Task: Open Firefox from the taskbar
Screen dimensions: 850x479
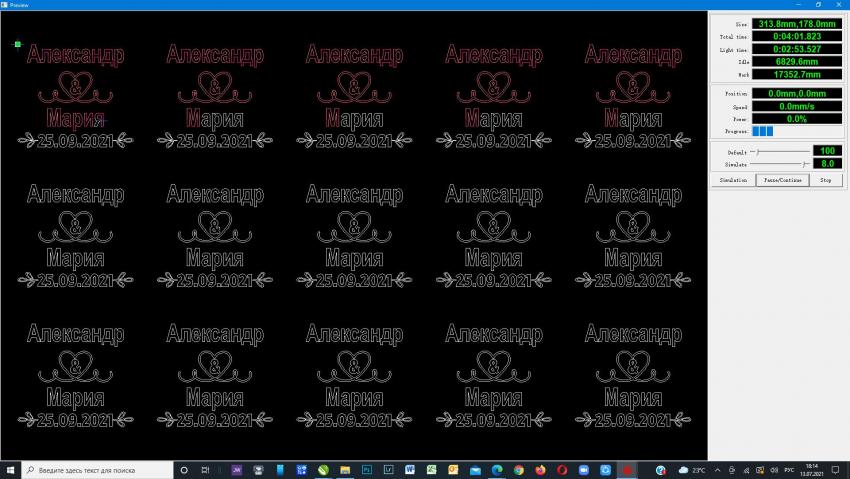Action: coord(541,469)
